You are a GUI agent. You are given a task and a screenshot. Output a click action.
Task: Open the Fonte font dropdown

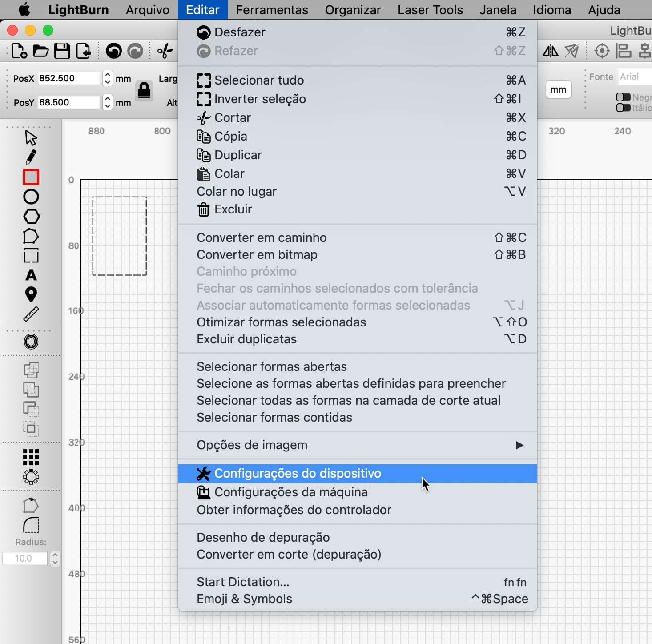(x=634, y=76)
